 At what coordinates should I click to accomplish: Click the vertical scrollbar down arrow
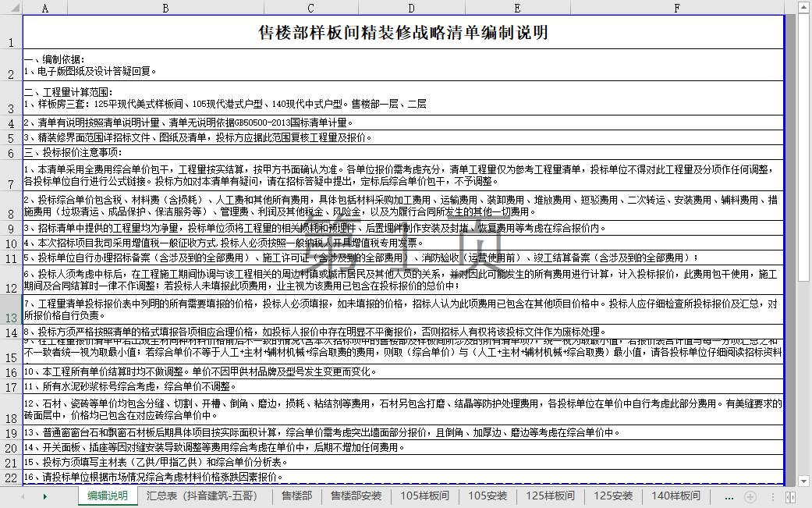pos(803,481)
